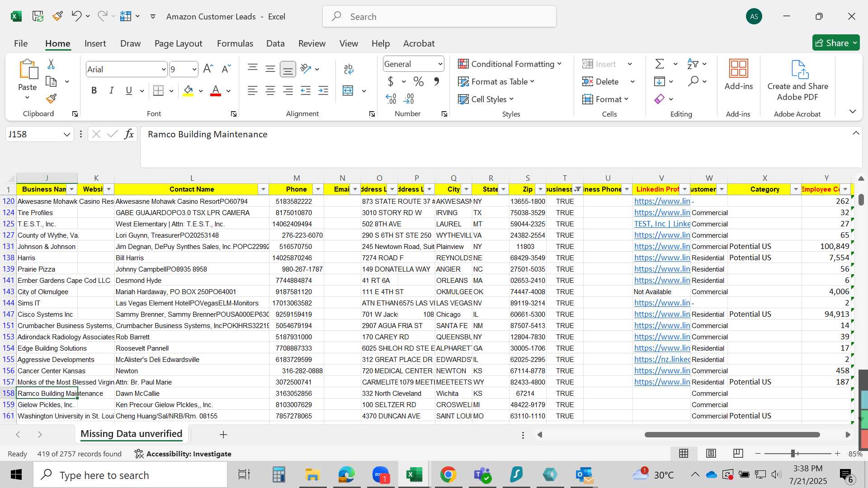Click Increase Font Size icon
The height and width of the screenshot is (488, 868).
coord(208,69)
